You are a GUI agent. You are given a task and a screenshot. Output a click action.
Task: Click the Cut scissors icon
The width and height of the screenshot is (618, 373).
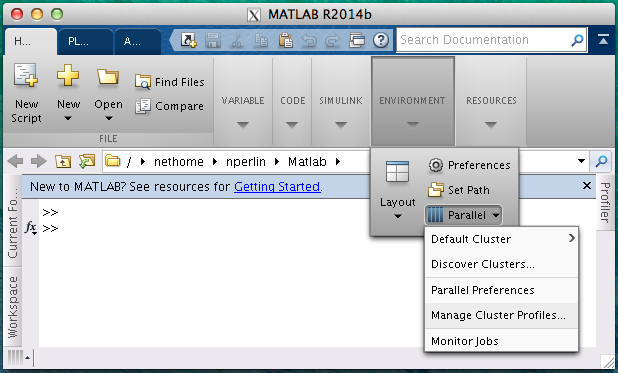[x=236, y=40]
